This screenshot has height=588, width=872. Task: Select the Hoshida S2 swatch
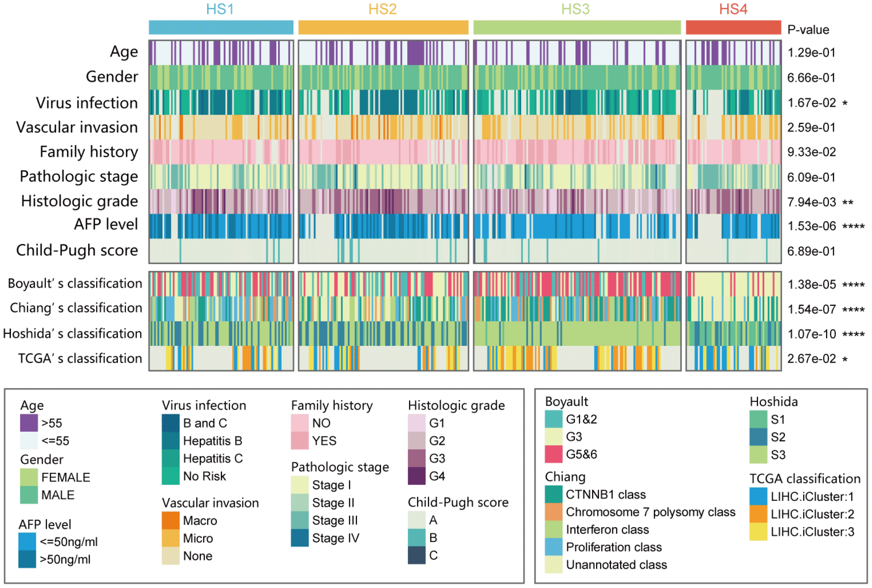759,437
